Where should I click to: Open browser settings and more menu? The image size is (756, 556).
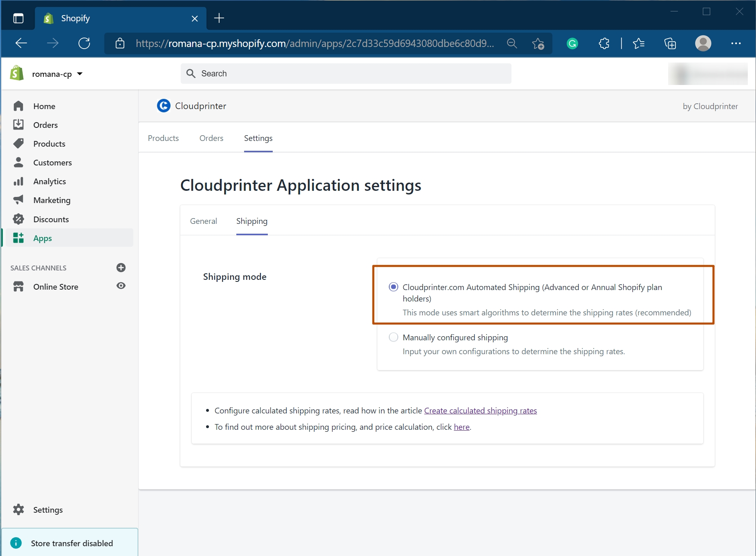[x=736, y=43]
